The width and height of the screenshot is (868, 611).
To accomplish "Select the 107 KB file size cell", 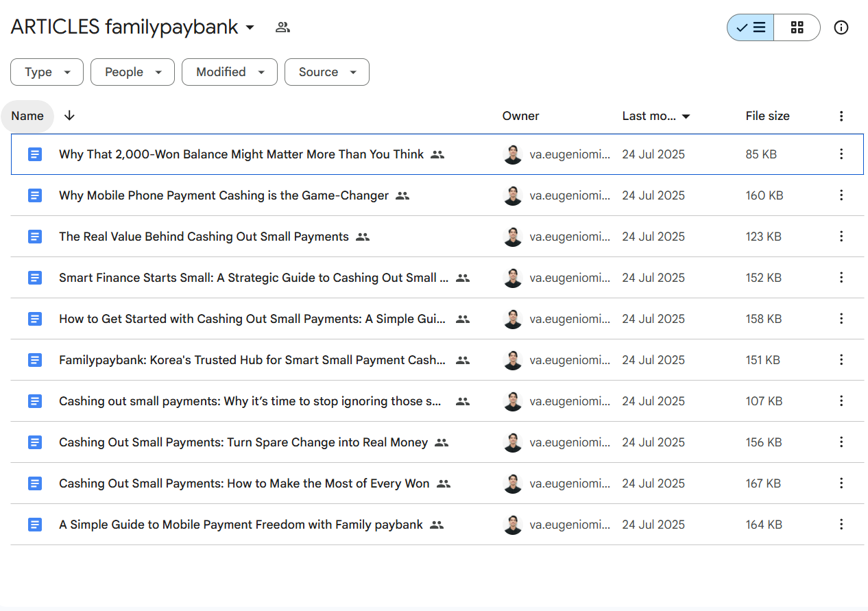I will pos(764,401).
